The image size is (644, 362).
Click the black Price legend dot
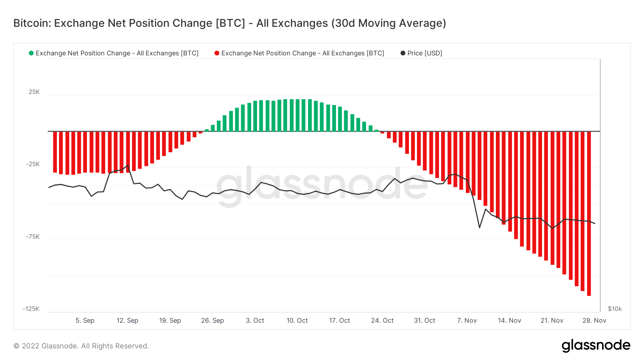(x=403, y=53)
